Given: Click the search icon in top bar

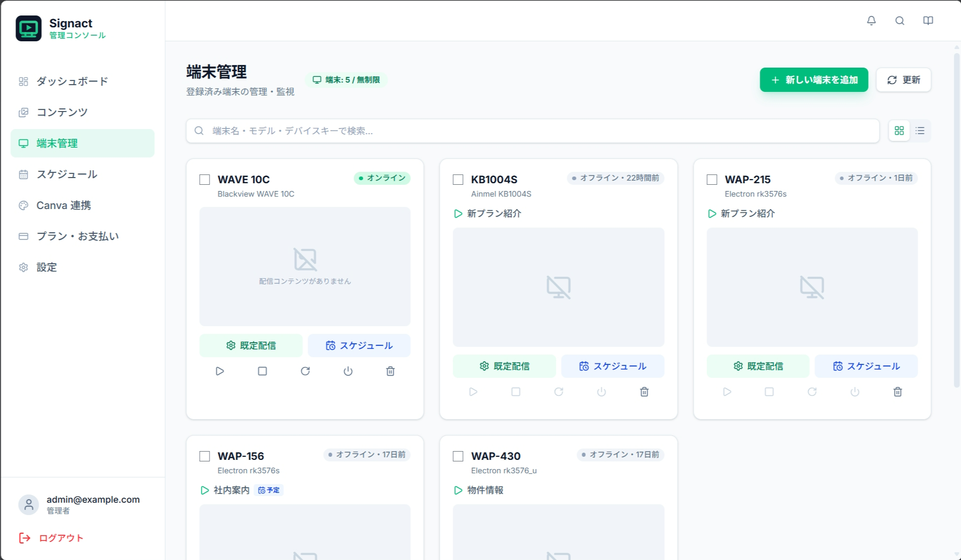Looking at the screenshot, I should [900, 21].
